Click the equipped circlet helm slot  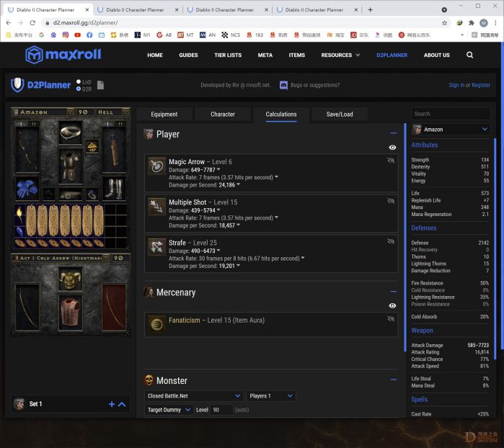click(71, 133)
